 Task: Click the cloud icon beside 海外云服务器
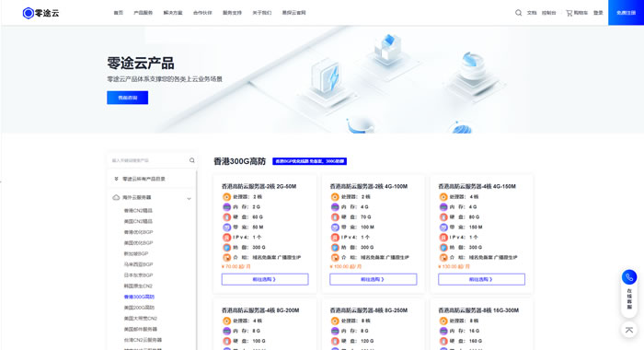point(116,197)
